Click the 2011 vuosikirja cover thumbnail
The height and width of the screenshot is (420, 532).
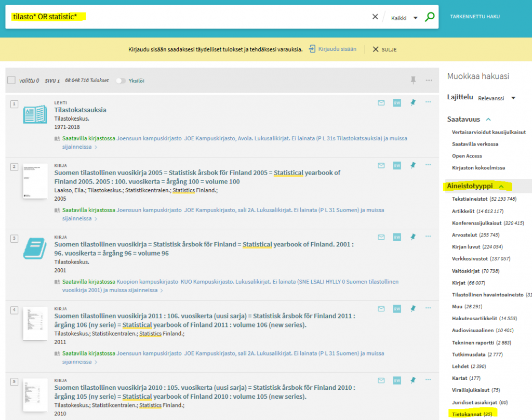(x=35, y=323)
